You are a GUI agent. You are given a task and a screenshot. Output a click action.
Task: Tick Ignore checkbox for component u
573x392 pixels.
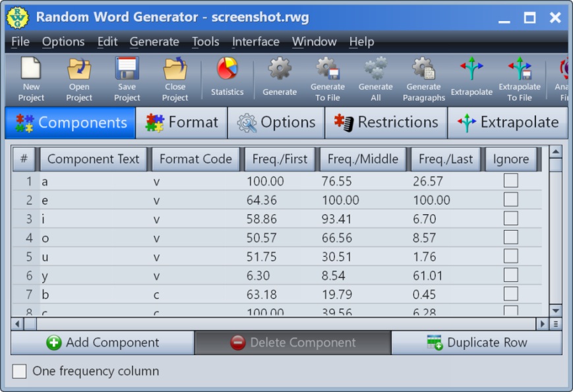point(510,256)
